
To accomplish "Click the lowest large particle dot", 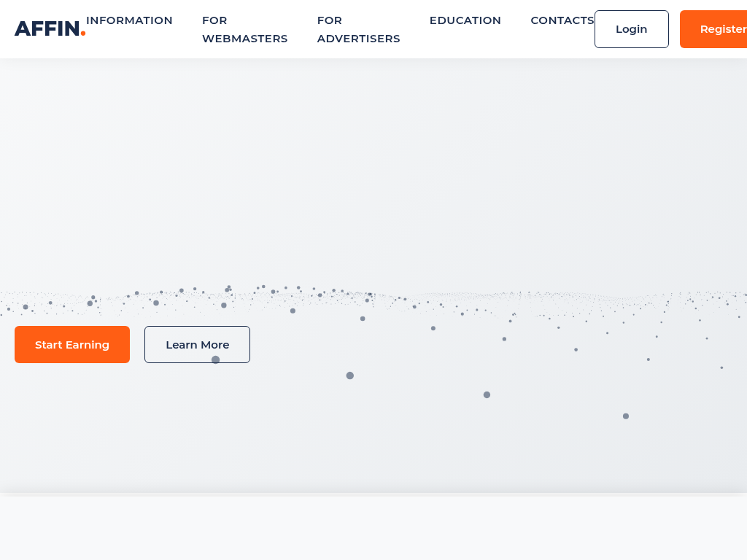I will click(626, 416).
